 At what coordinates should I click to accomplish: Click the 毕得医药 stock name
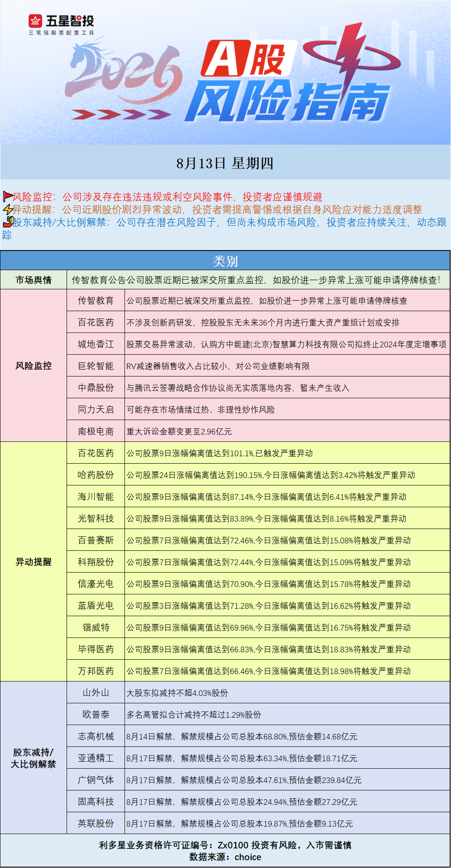click(x=96, y=649)
